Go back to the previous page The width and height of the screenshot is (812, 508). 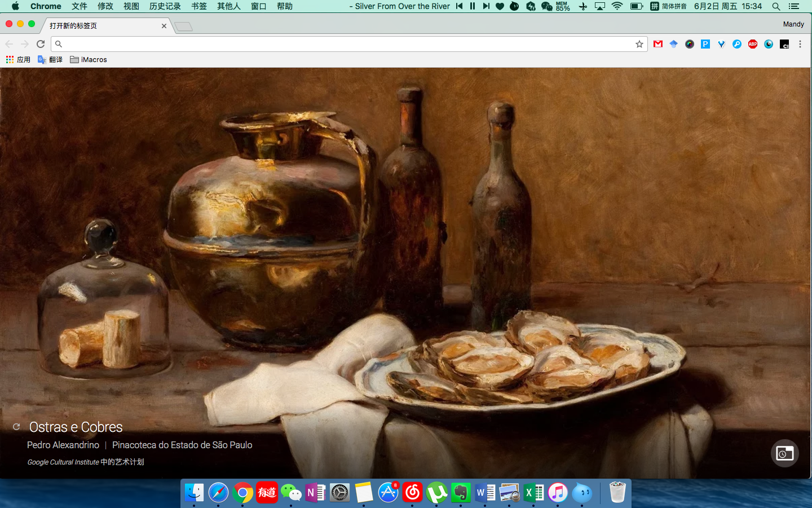[9, 44]
